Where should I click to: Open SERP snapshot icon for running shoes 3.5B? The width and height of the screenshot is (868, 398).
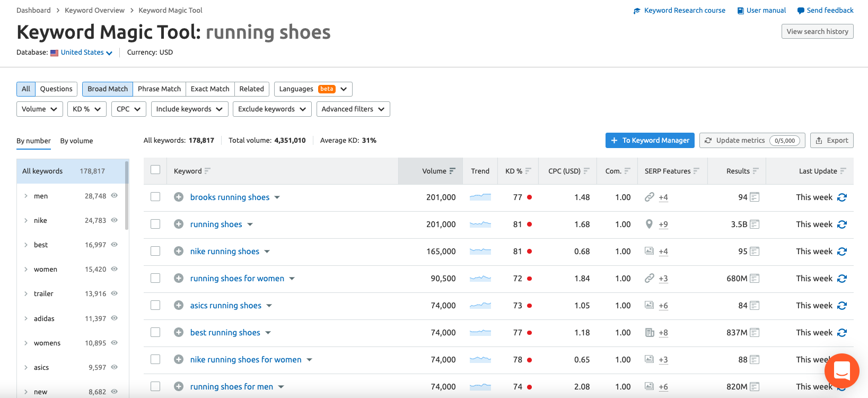click(755, 224)
